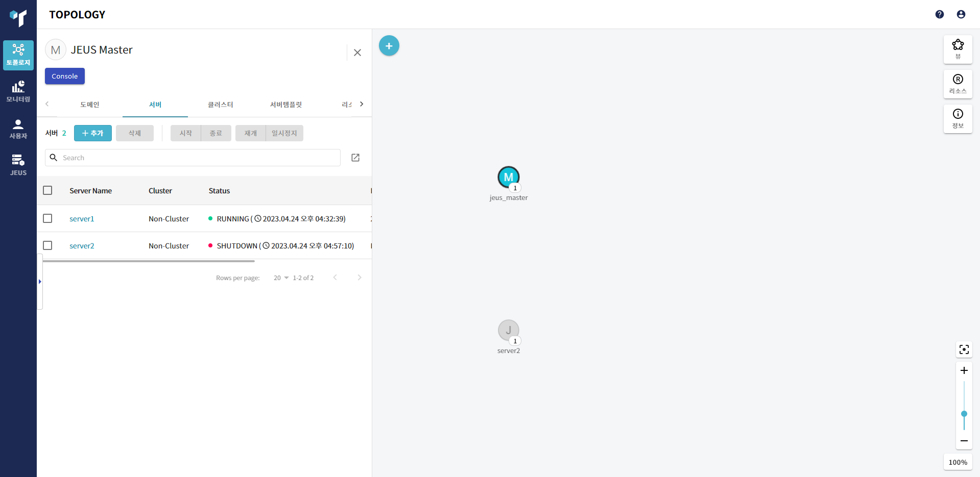The width and height of the screenshot is (980, 477).
Task: Switch to the partially visible 리소스 tab
Action: (x=347, y=105)
